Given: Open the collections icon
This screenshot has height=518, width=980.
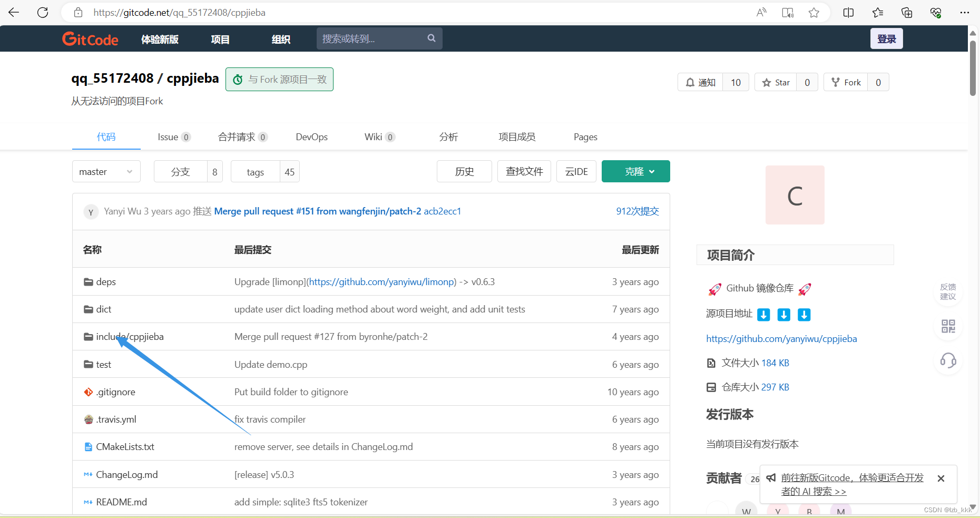Looking at the screenshot, I should tap(907, 13).
